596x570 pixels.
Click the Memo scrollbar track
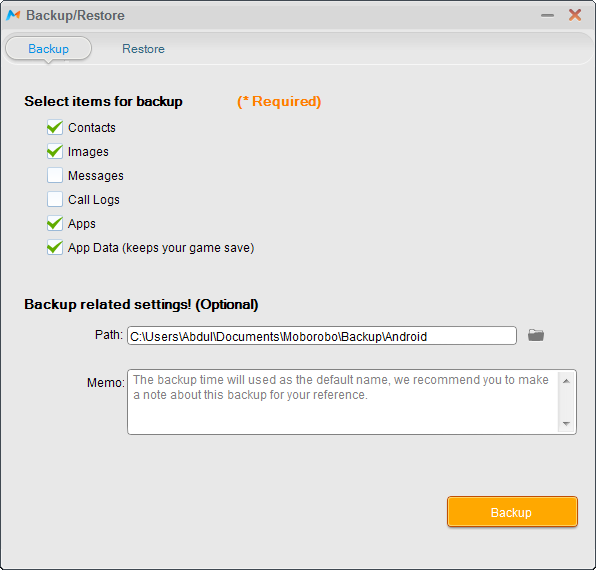pyautogui.click(x=566, y=402)
